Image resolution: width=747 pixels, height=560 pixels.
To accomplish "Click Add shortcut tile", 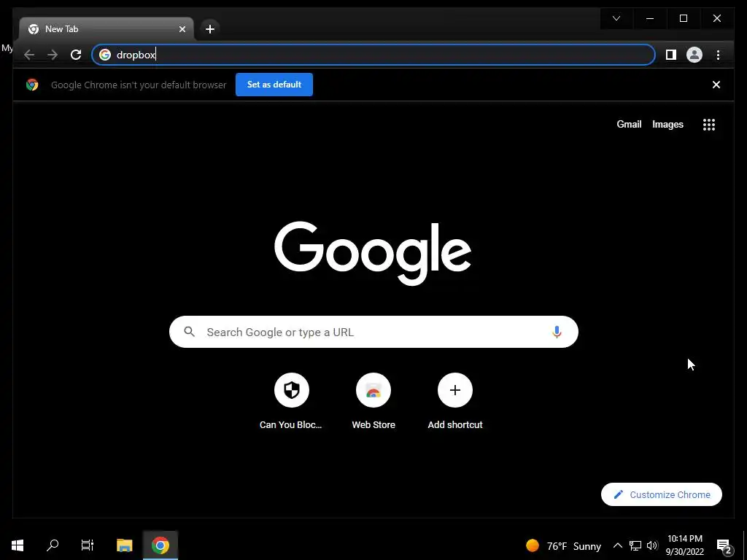I will 455,401.
